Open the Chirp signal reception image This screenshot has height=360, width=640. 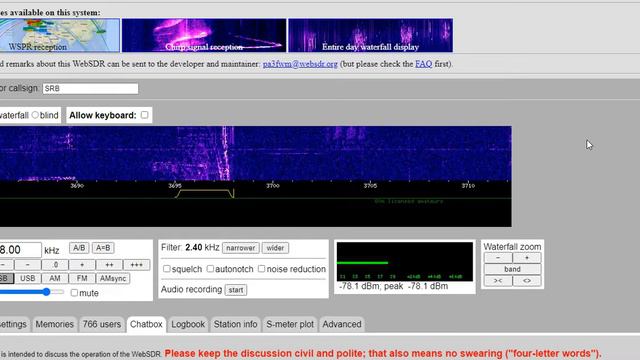[204, 35]
